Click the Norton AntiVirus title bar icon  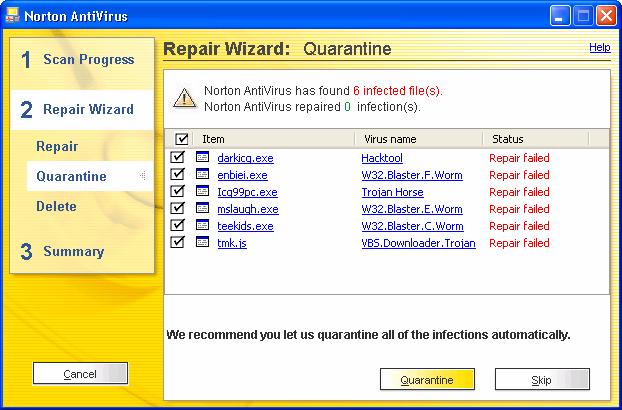pyautogui.click(x=12, y=16)
